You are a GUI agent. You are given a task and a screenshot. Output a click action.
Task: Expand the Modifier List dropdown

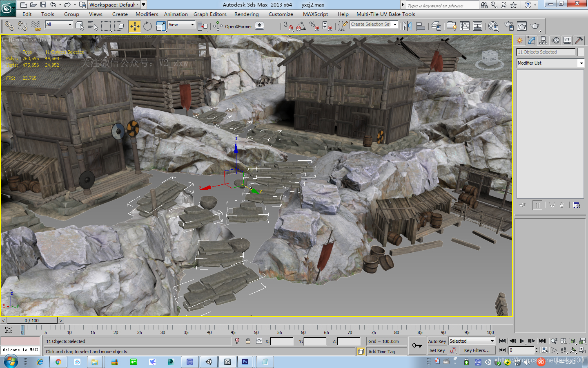coord(581,63)
